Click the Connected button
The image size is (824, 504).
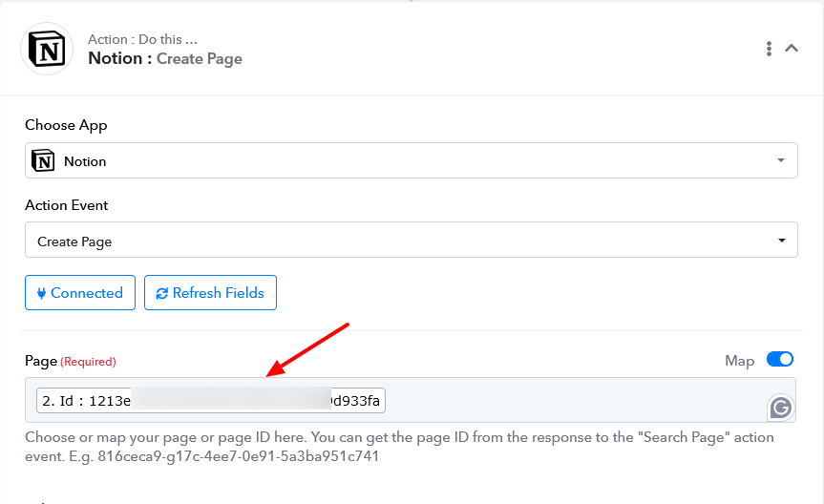click(x=80, y=293)
